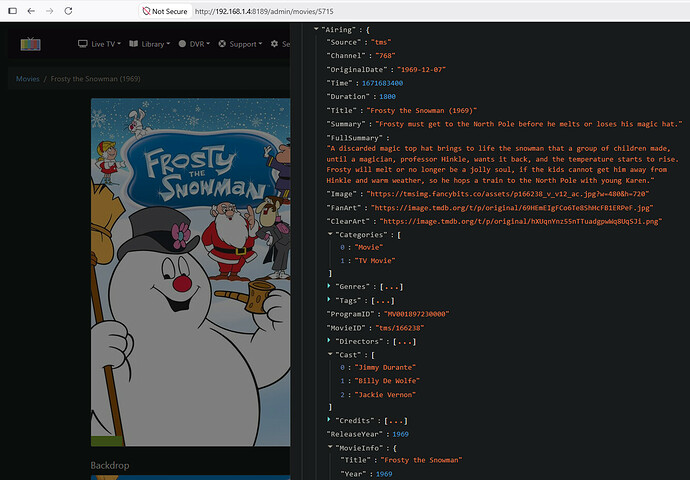Click the ClearArt tmdb URL value
Viewport: 690px width, 480px height.
(521, 221)
